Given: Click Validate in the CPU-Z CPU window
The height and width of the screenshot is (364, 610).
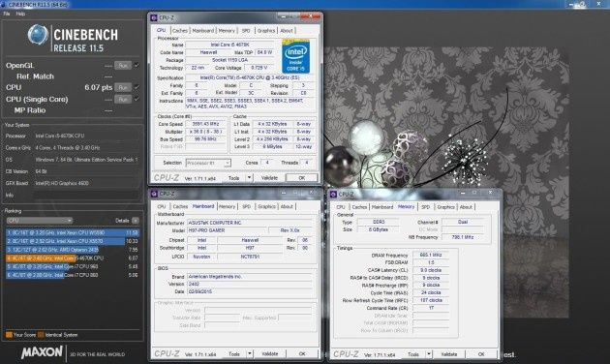Looking at the screenshot, I should (269, 178).
